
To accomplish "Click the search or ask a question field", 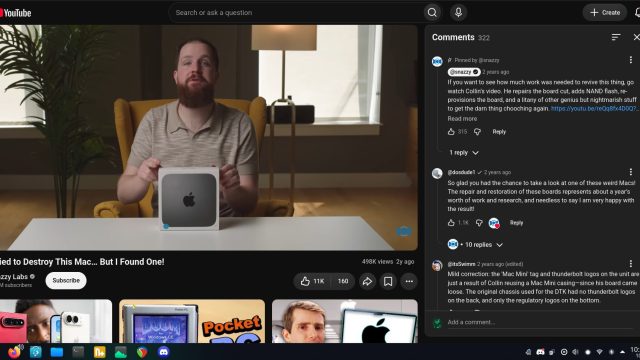I will [296, 13].
